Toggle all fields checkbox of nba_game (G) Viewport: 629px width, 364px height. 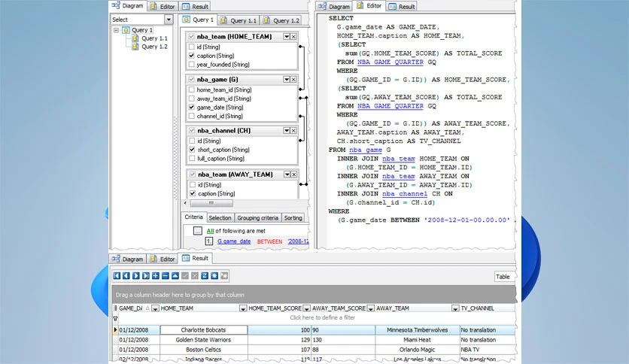[192, 80]
